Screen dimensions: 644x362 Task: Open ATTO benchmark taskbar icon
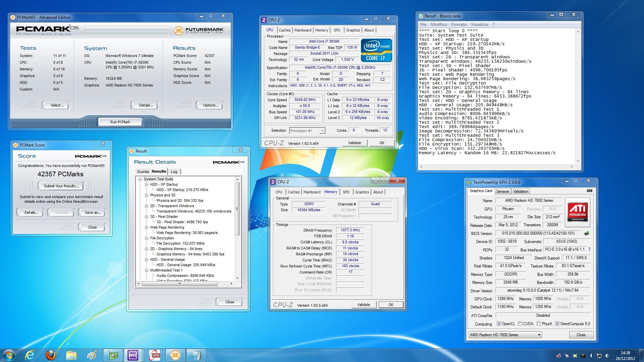pos(155,355)
